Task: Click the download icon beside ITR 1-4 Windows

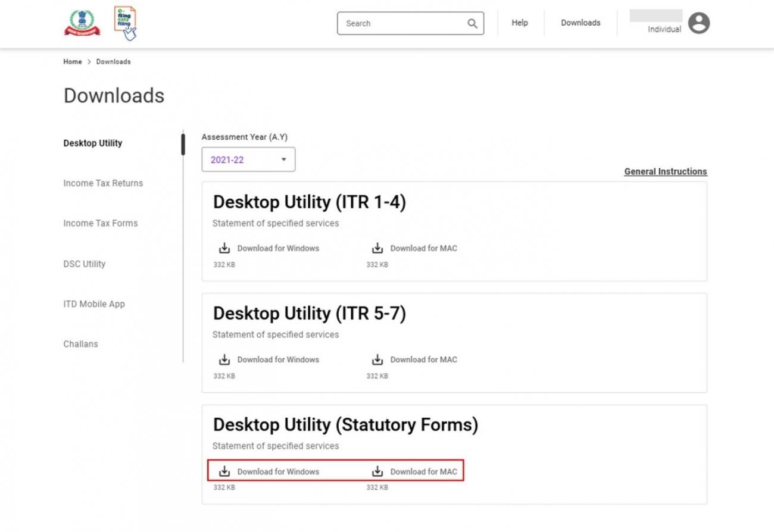Action: (x=224, y=247)
